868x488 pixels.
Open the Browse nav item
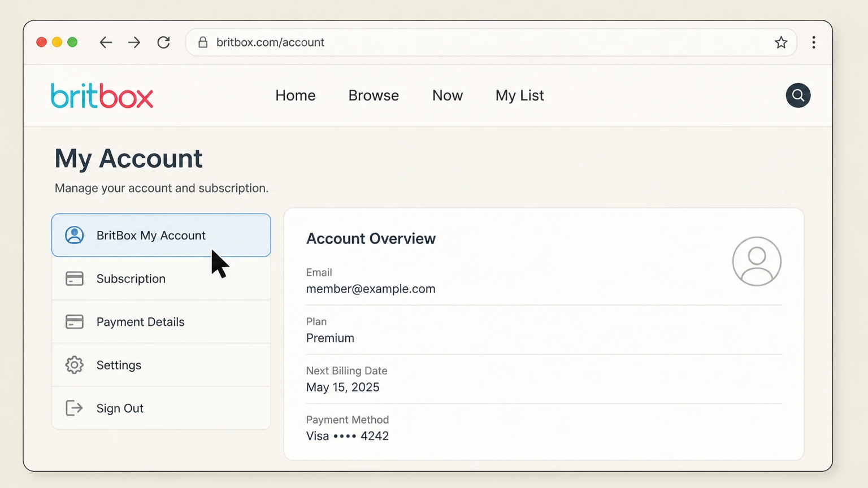coord(374,95)
